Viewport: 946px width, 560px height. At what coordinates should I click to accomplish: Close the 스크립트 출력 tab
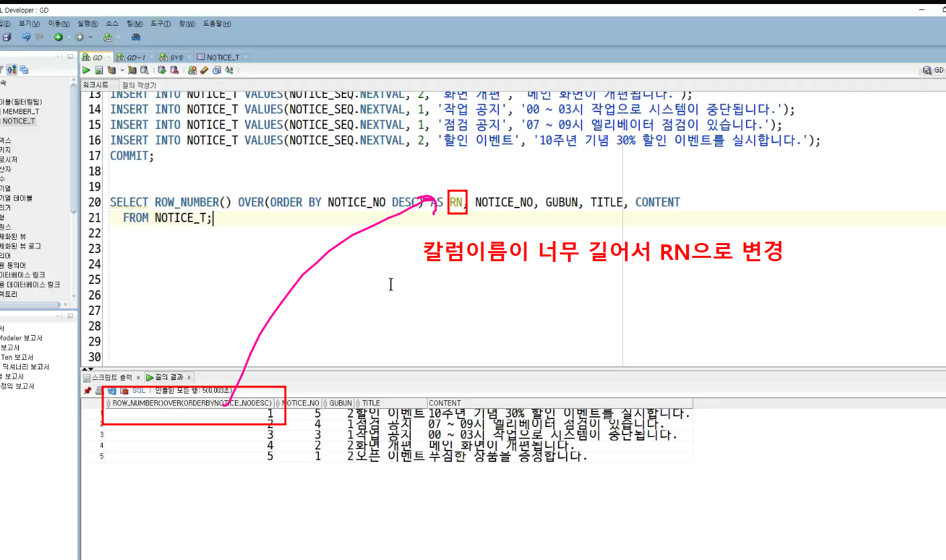(x=138, y=377)
